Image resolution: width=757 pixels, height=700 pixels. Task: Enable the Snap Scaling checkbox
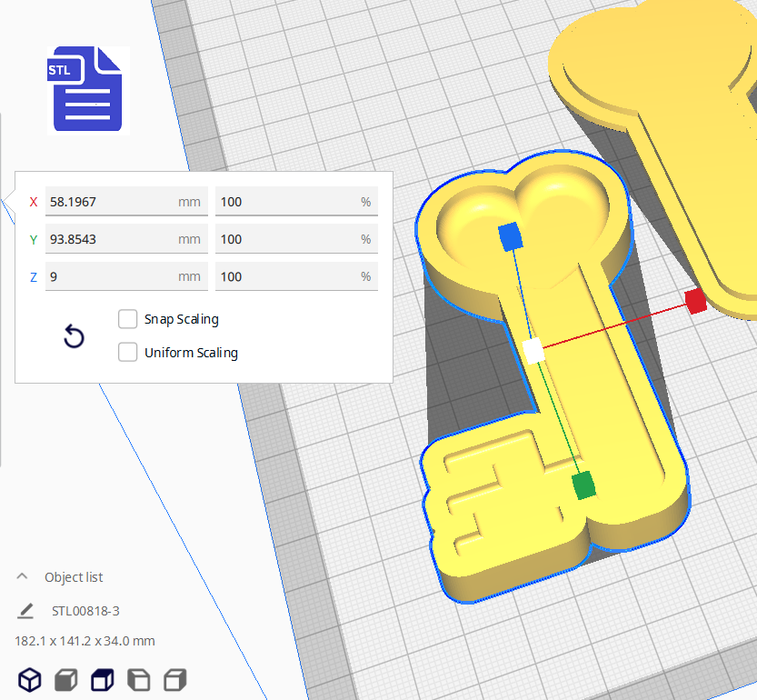click(x=128, y=319)
